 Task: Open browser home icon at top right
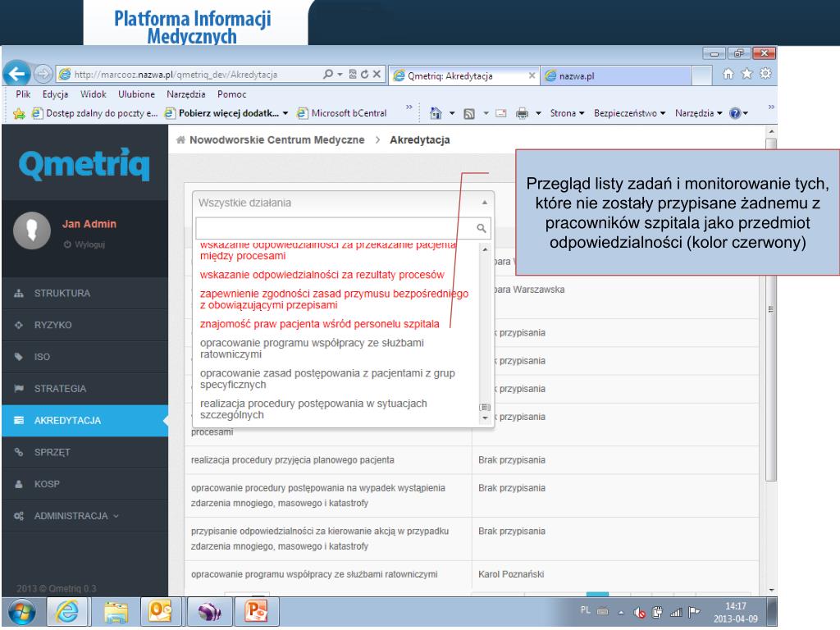click(728, 74)
